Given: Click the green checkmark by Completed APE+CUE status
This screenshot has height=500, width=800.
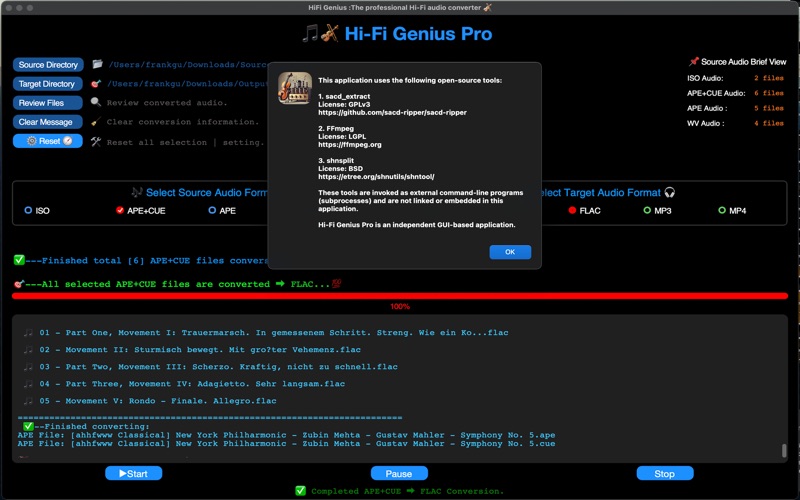Looking at the screenshot, I should [x=301, y=491].
